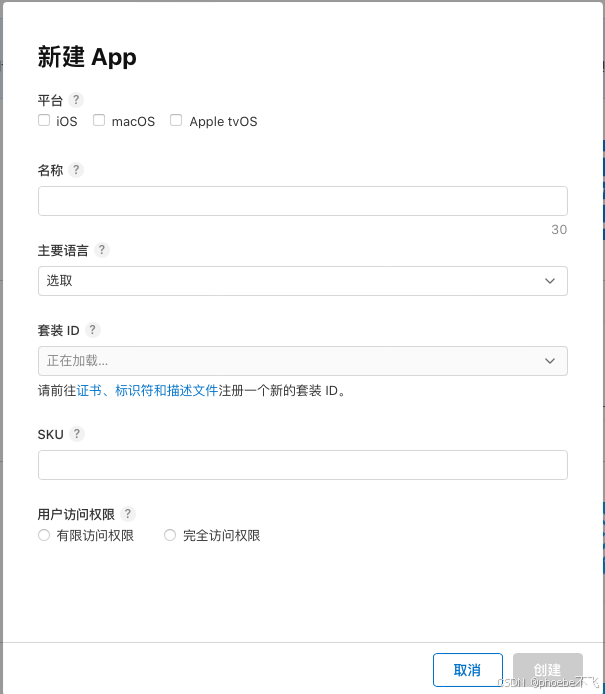
Task: Follow the 证书、标识符和描述文件 link
Action: coord(147,391)
